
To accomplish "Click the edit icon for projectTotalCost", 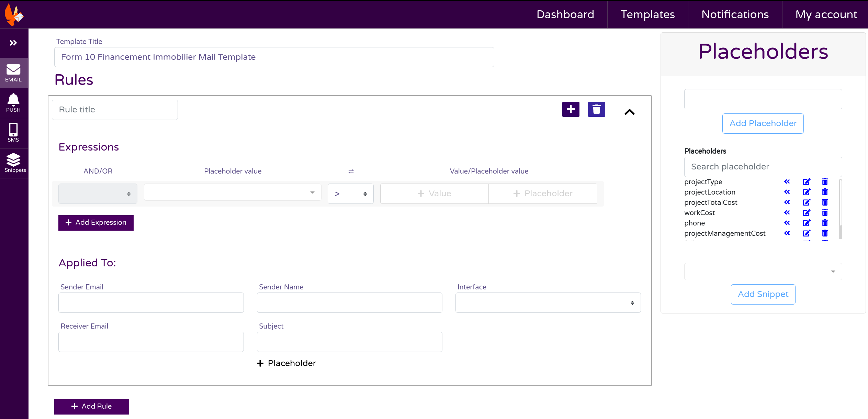I will point(807,202).
